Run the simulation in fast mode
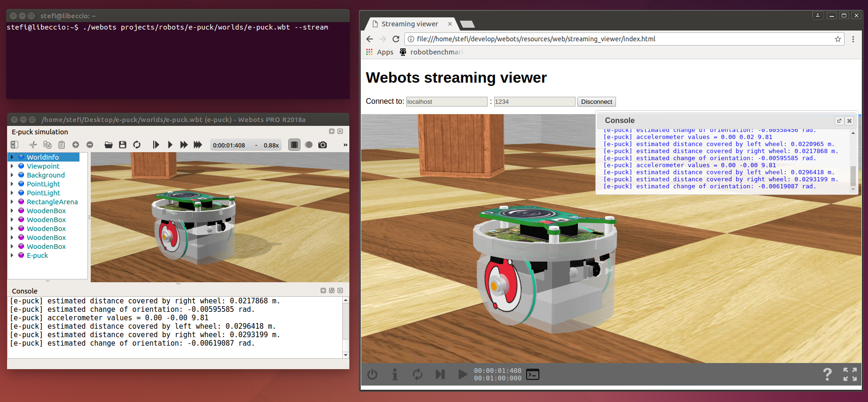Image resolution: width=868 pixels, height=402 pixels. [184, 145]
